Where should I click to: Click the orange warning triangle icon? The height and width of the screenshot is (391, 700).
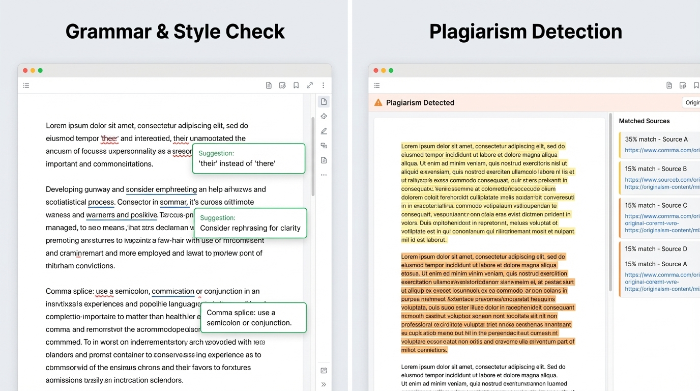coord(378,103)
